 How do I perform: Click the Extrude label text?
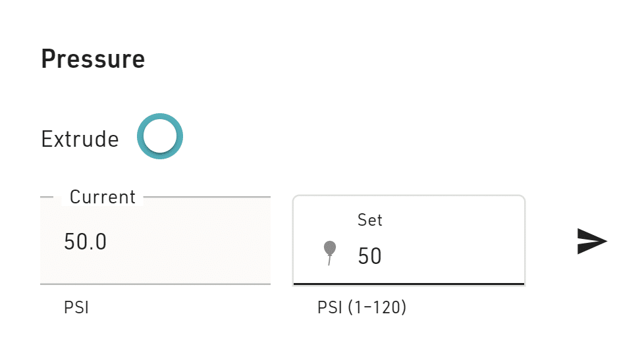click(80, 140)
